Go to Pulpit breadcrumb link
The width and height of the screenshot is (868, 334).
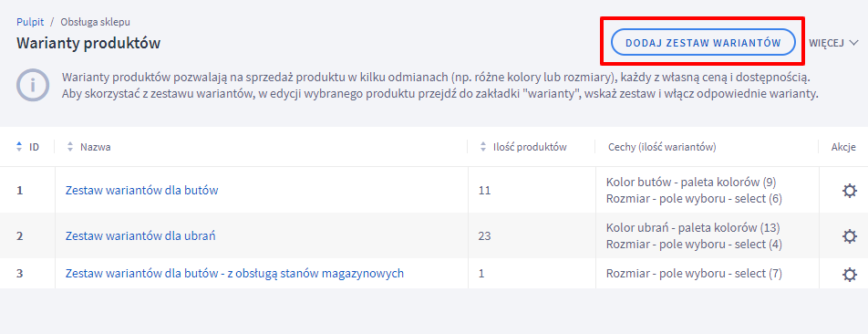(30, 23)
